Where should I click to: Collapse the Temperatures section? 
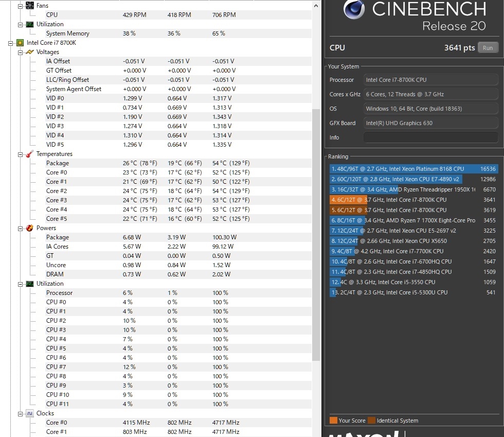[20, 154]
